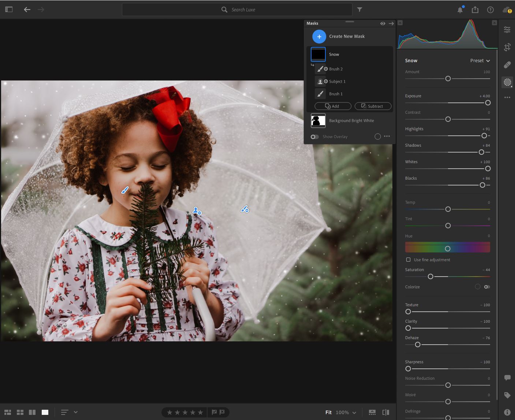Open the sort order dropdown arrow
515x420 pixels.
coord(76,412)
